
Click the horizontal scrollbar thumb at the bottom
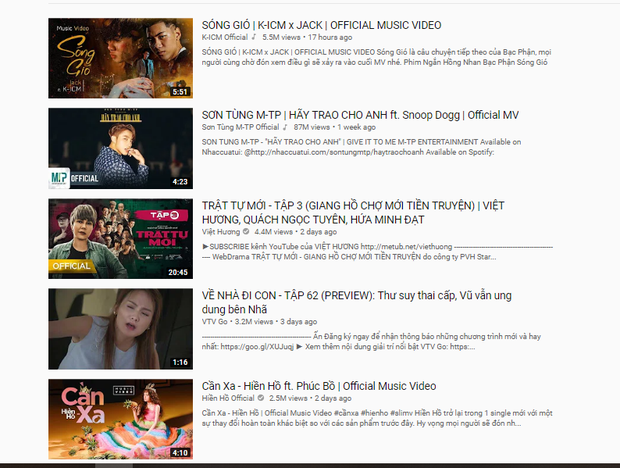coord(114,466)
